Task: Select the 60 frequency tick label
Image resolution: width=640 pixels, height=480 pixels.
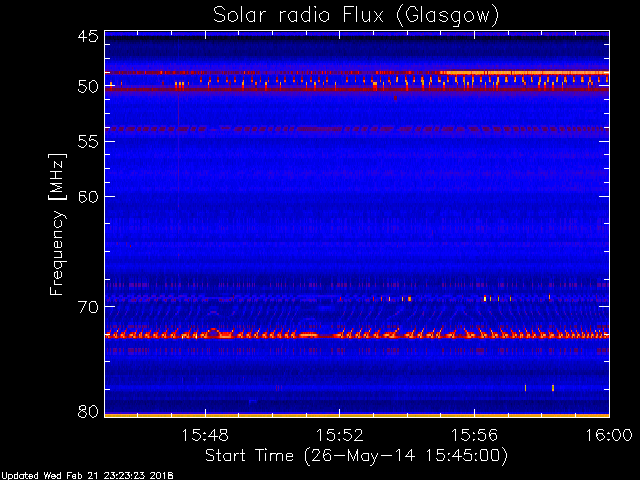Action: [x=88, y=197]
